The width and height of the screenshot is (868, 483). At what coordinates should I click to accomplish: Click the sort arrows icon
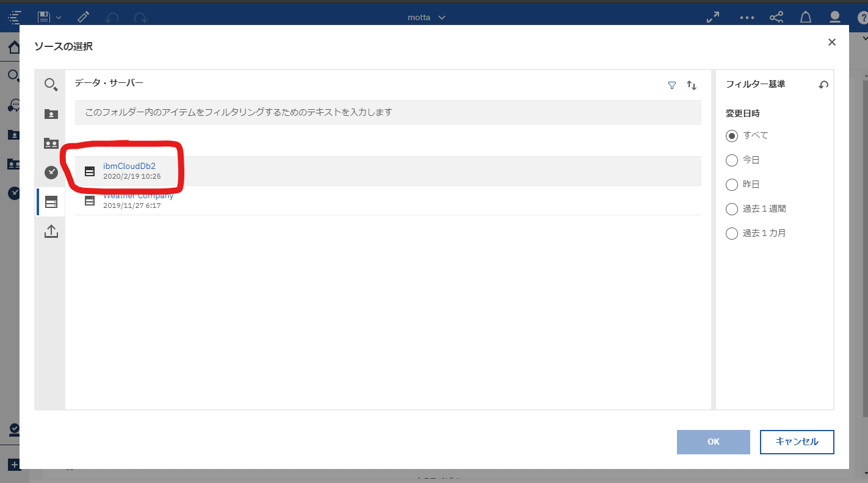(692, 85)
